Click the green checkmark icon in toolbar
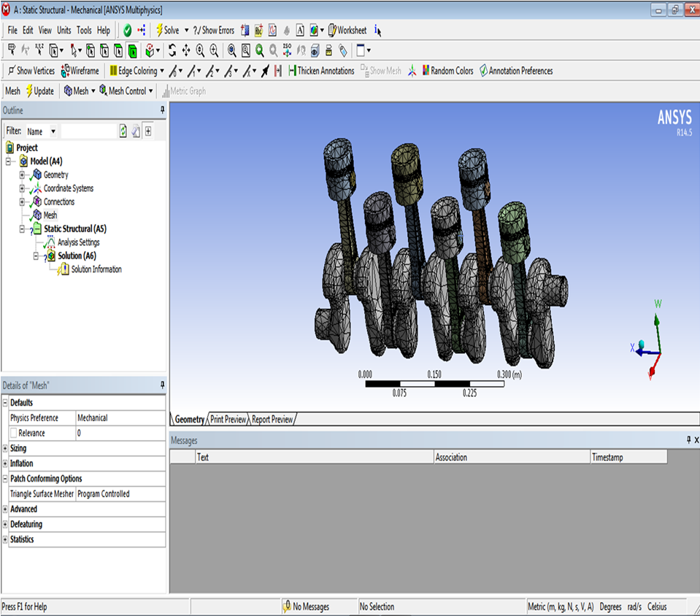 (127, 31)
